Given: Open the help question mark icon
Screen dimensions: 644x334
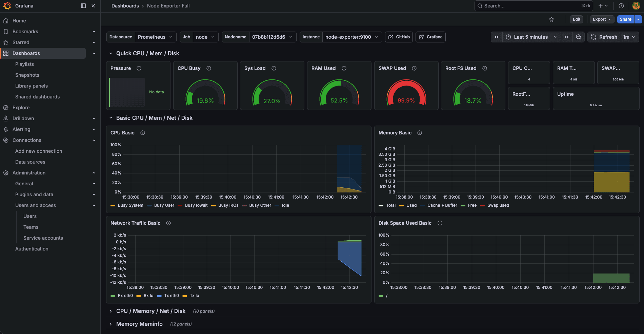Looking at the screenshot, I should (621, 6).
